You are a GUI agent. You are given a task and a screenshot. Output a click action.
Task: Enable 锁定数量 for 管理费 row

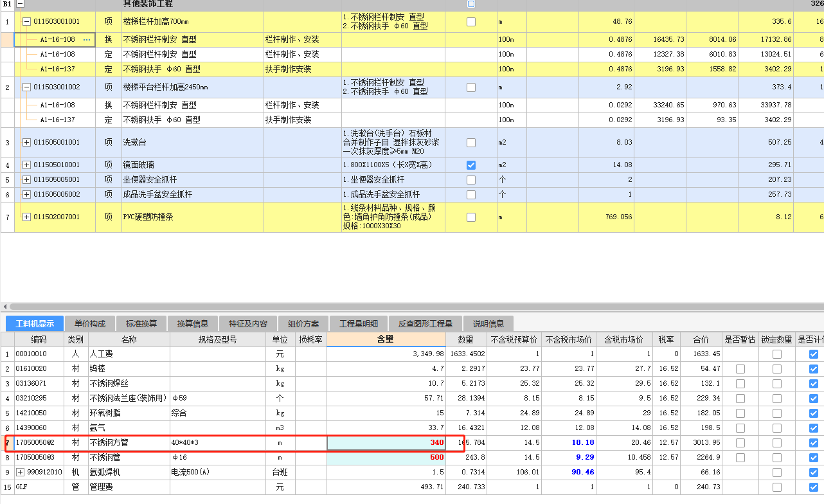click(777, 487)
